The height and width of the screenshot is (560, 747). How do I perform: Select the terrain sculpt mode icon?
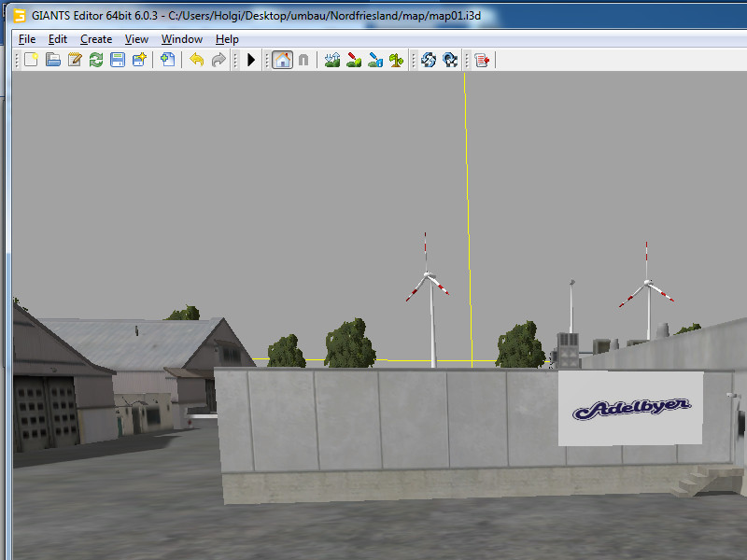pyautogui.click(x=332, y=60)
